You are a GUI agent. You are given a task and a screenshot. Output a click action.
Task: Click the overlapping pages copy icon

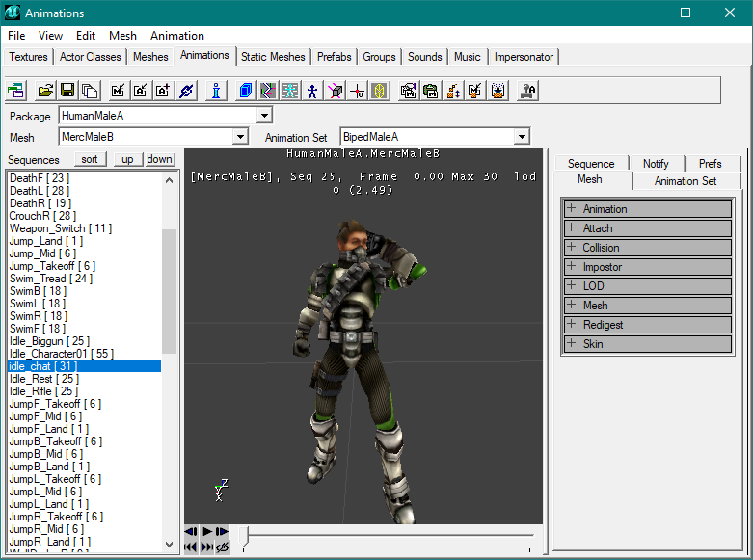(90, 91)
